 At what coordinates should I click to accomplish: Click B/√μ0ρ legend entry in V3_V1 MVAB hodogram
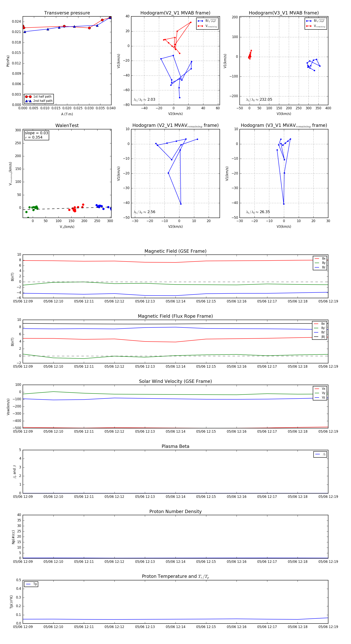316,21
